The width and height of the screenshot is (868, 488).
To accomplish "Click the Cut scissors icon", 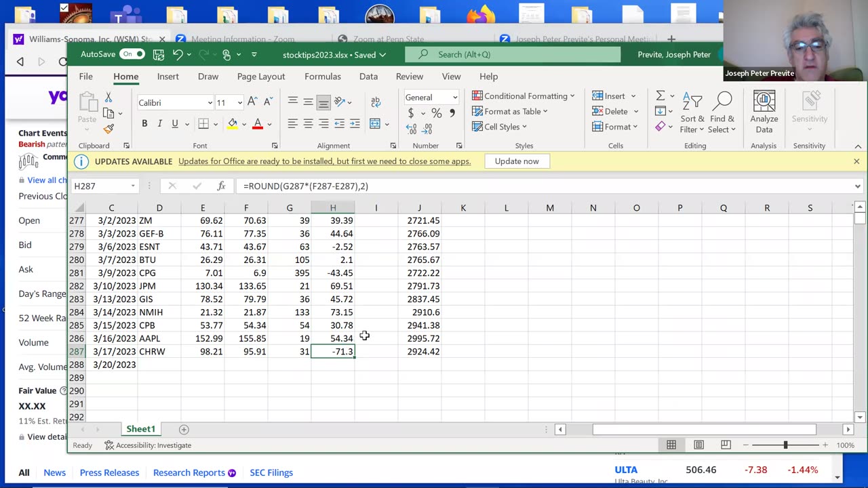I will (x=108, y=98).
